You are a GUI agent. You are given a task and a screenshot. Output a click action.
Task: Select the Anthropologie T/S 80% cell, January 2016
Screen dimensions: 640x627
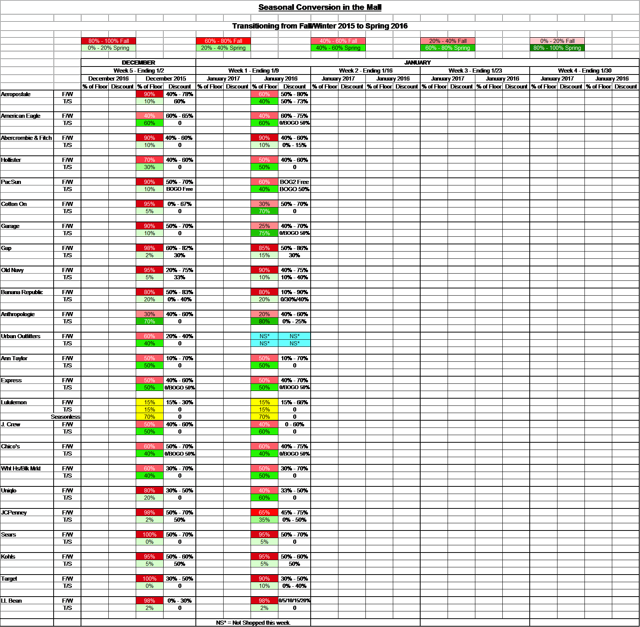pyautogui.click(x=264, y=322)
